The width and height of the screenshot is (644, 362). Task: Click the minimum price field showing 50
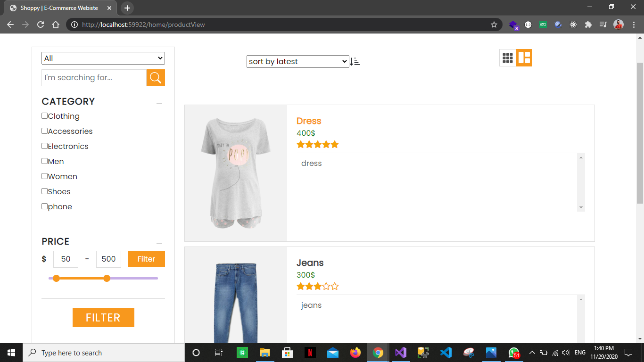(x=66, y=259)
